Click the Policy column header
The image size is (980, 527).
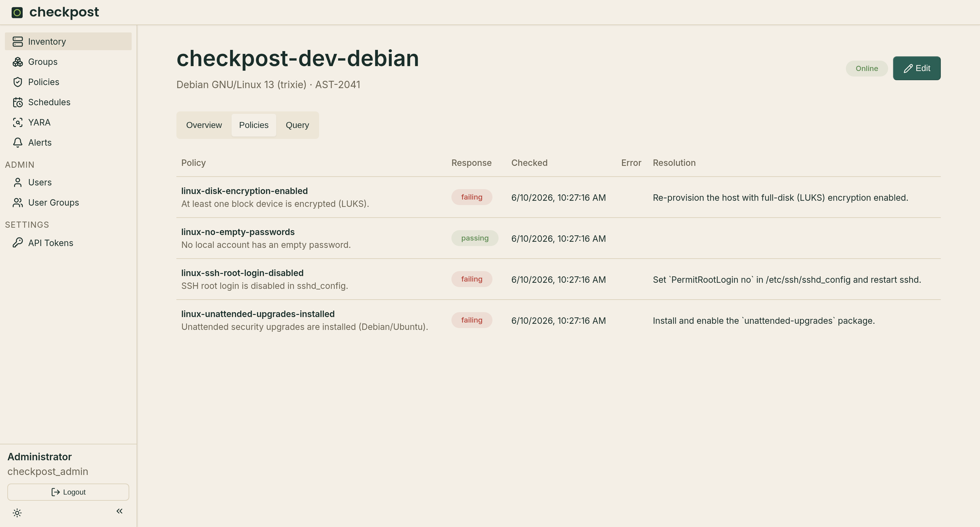[x=193, y=163]
